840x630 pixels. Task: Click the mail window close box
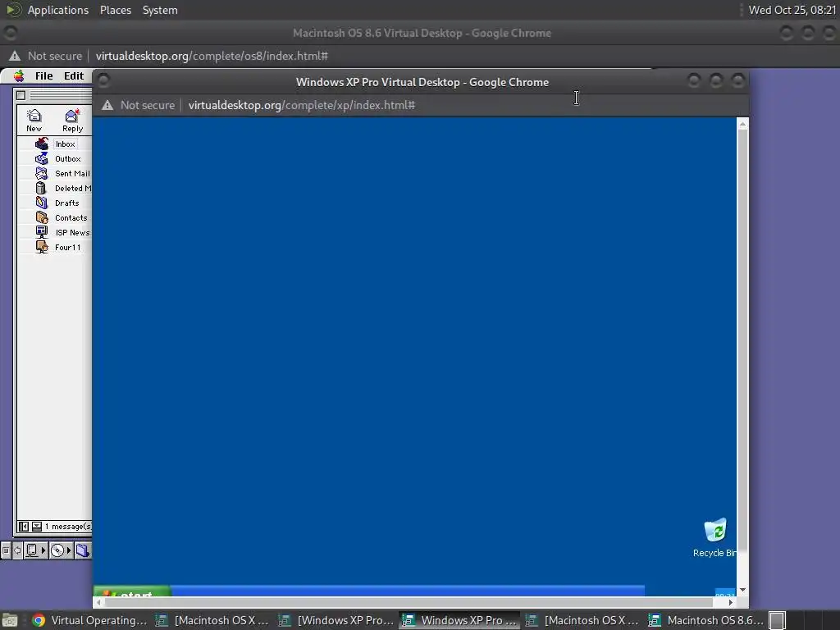21,95
